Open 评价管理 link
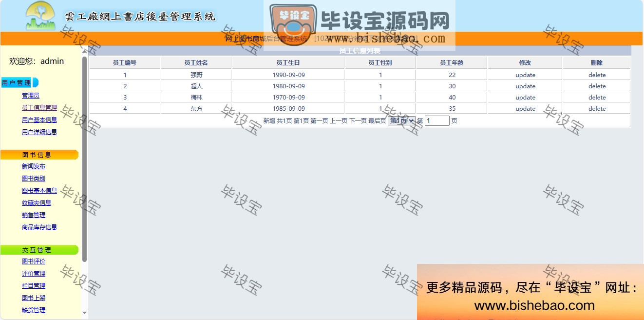644x320 pixels. click(34, 274)
